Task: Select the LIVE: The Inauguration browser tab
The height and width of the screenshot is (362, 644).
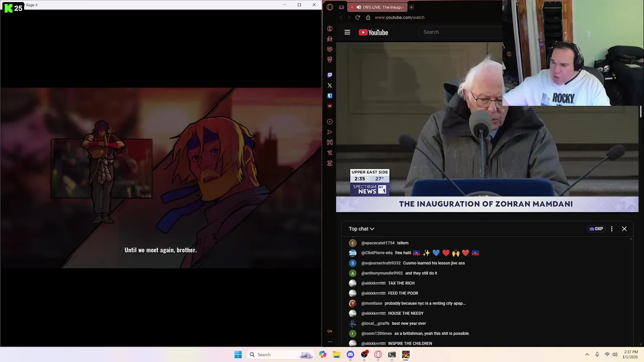Action: tap(377, 7)
